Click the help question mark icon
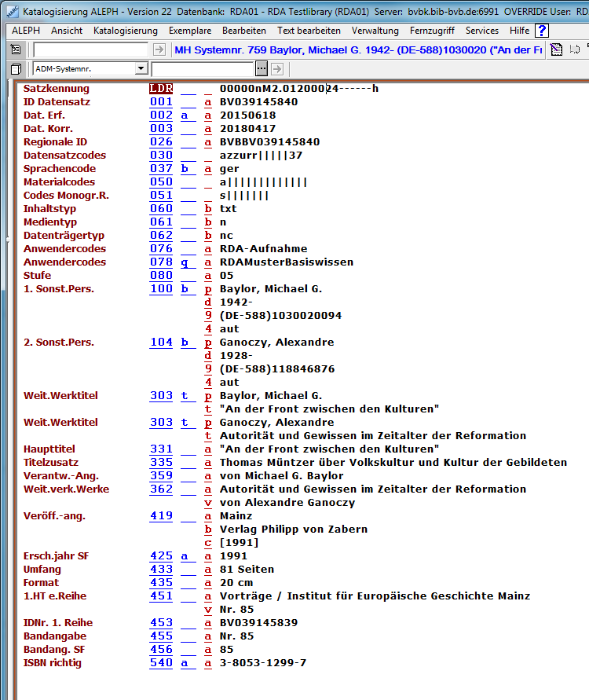 pos(542,31)
